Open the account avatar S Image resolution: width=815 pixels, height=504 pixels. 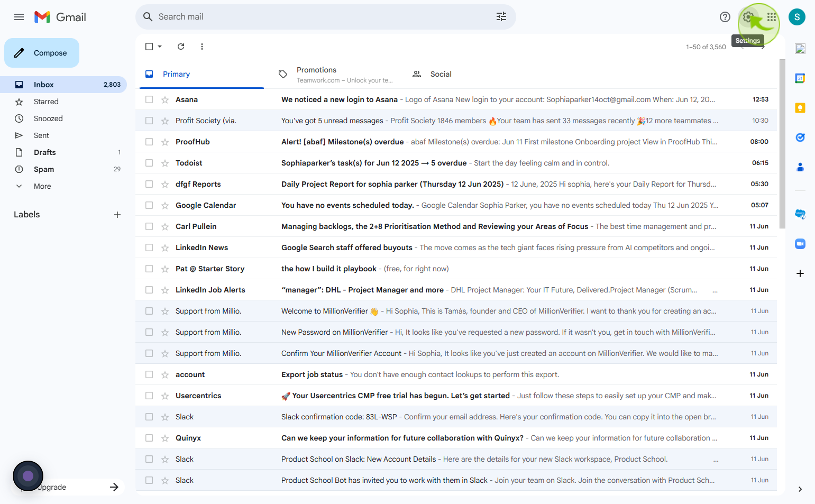tap(797, 17)
